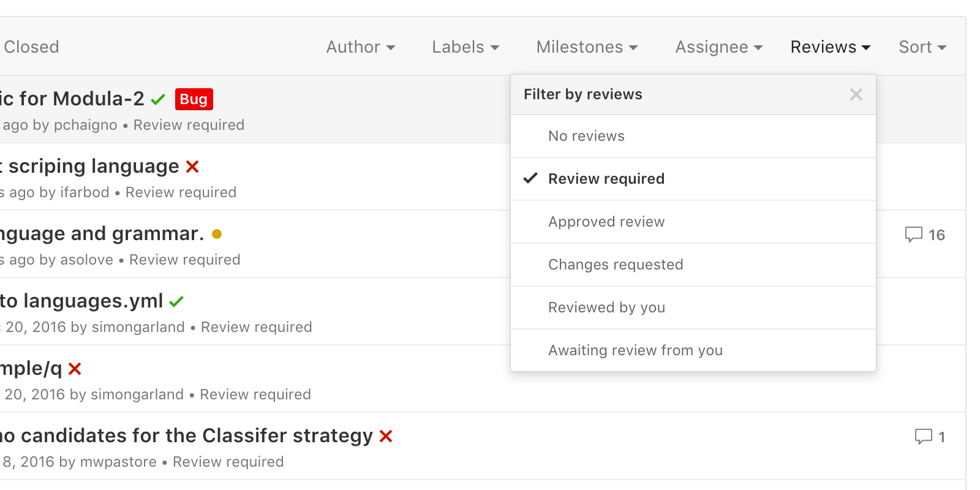Open the single comment on Classifer strategy PR
Screen dimensions: 980x490
coord(930,437)
